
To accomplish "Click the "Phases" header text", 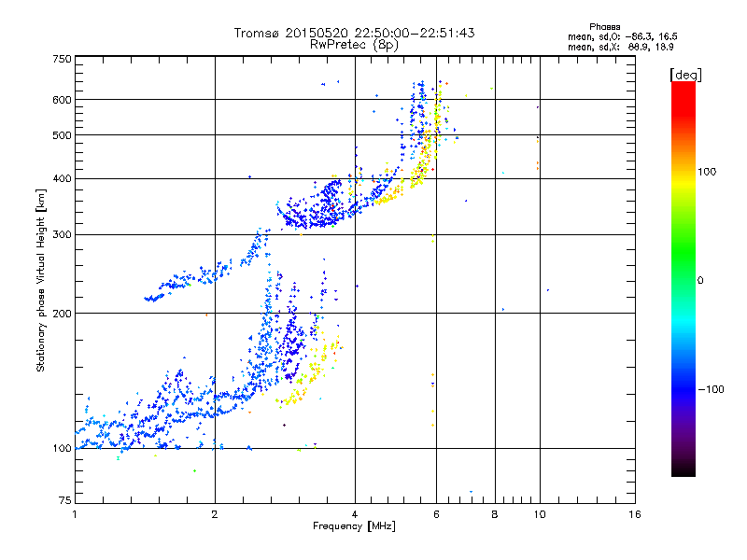I will [x=604, y=27].
